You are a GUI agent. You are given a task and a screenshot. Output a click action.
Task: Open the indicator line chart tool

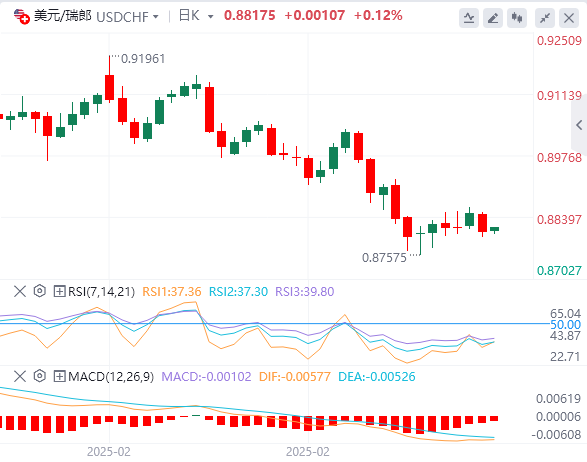pos(469,18)
